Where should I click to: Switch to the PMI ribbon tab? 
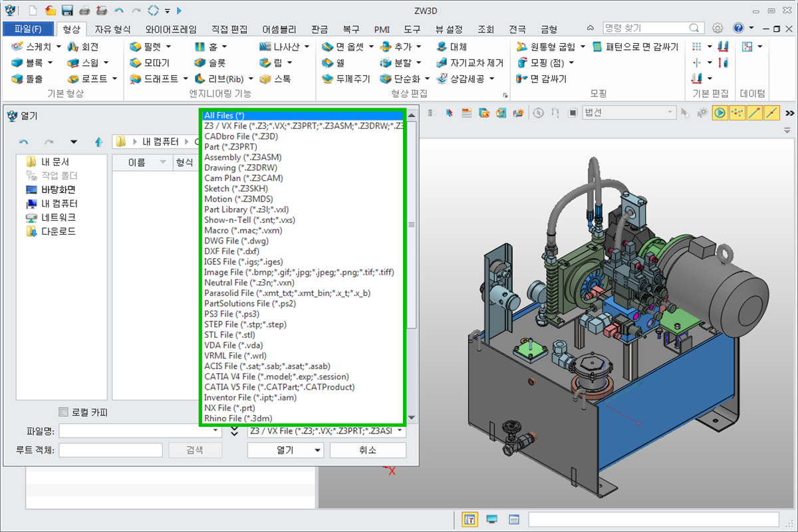point(382,29)
